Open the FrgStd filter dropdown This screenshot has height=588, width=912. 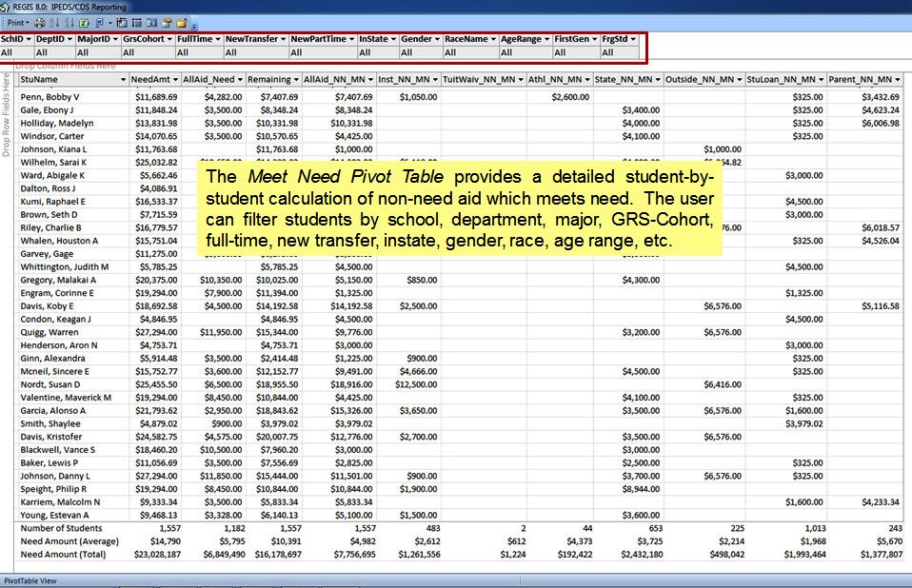click(x=633, y=39)
